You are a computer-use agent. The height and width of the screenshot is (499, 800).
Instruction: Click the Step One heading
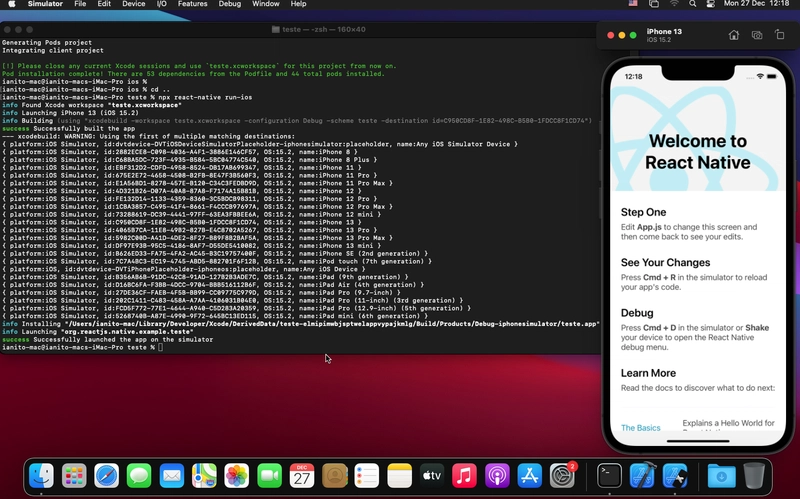pyautogui.click(x=643, y=212)
